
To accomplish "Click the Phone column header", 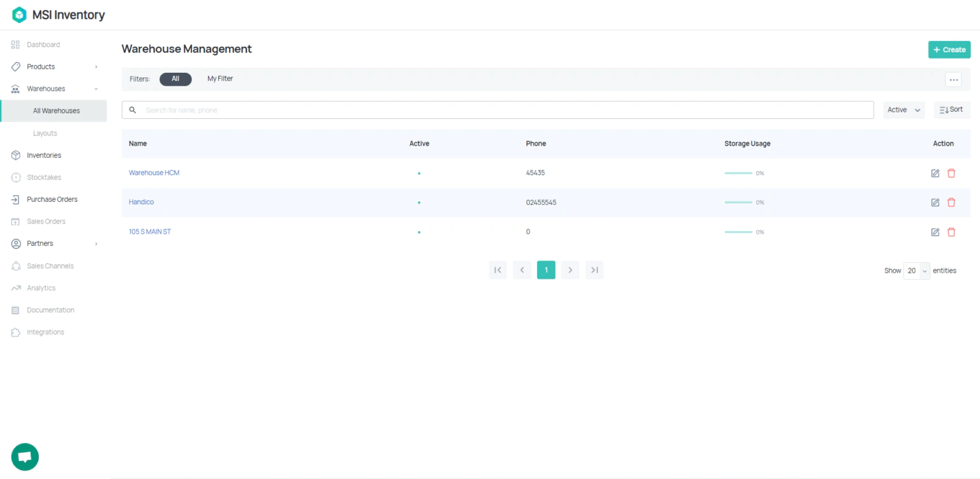I will coord(536,144).
